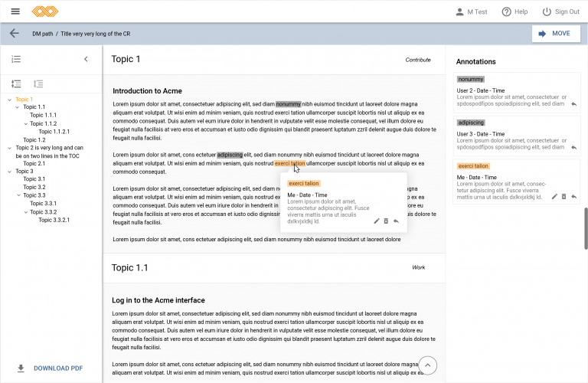The height and width of the screenshot is (383, 588).
Task: Reply to the adipiscing annotation
Action: (573, 147)
